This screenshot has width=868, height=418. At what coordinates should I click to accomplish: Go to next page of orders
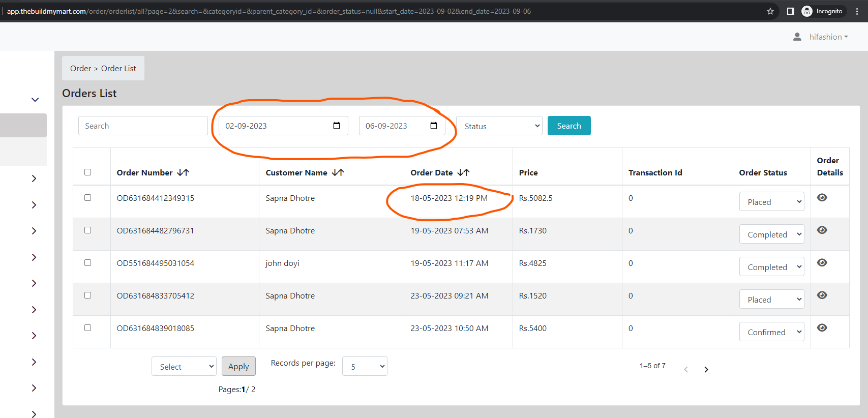[x=706, y=370]
